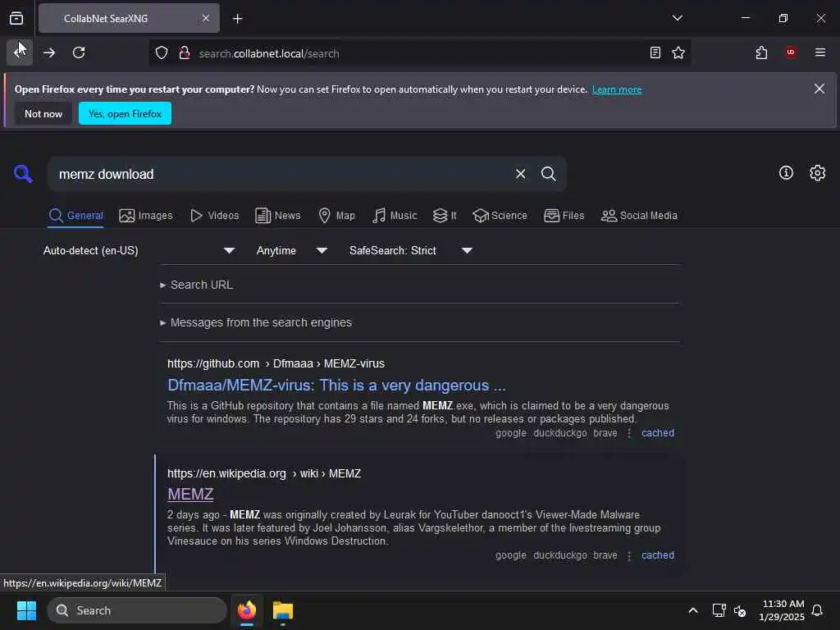Open the 11:30 AM clock and calendar

pos(782,610)
